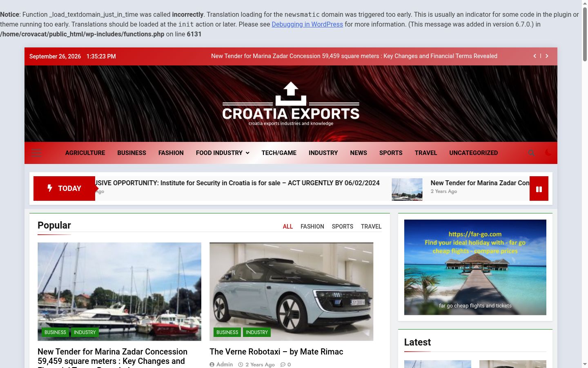Toggle dark mode moon icon
Image resolution: width=588 pixels, height=368 pixels.
coord(548,153)
